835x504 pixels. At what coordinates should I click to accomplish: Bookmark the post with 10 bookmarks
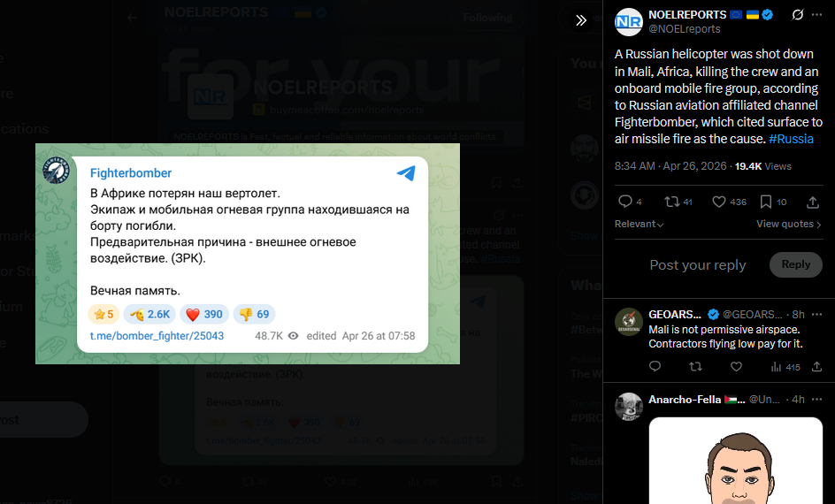[x=773, y=202]
